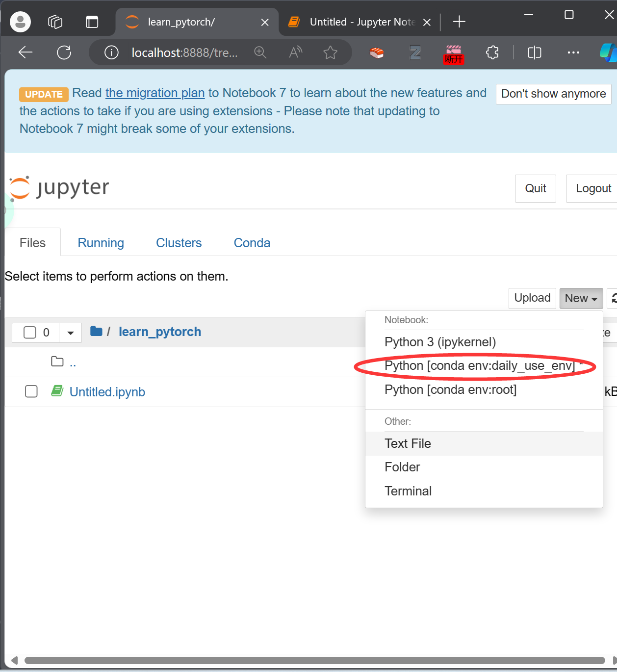Create a new Folder

coord(484,467)
